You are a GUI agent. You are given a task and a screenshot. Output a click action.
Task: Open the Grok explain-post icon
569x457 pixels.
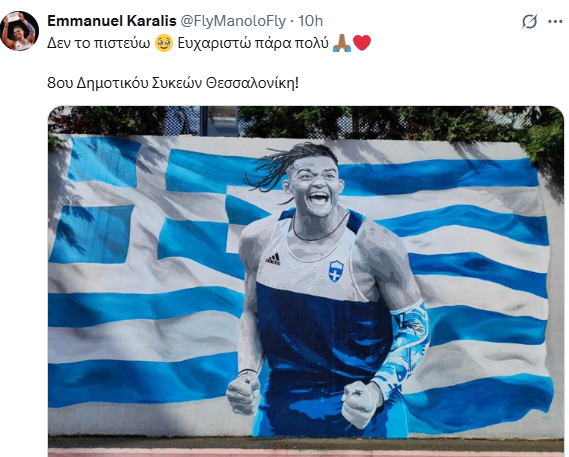[x=529, y=22]
